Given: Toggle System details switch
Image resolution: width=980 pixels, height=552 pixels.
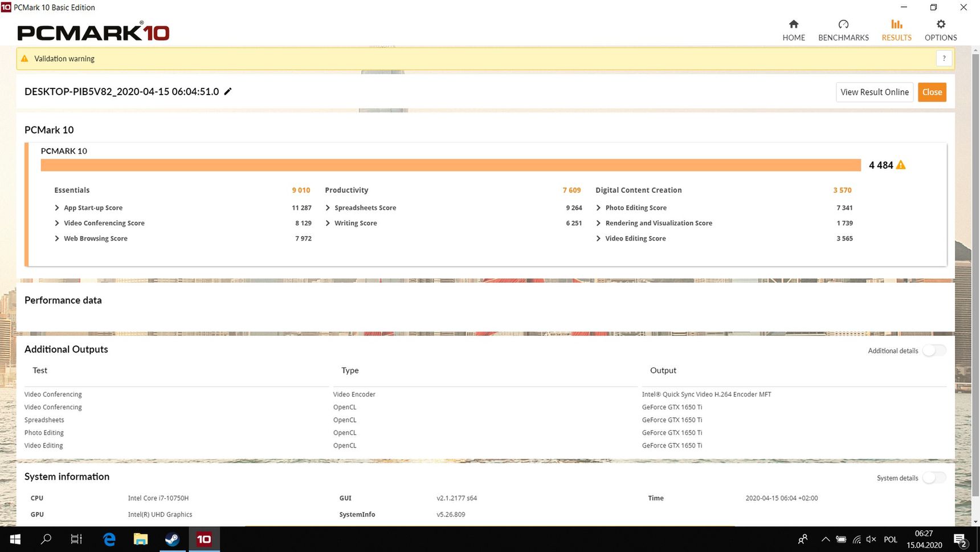Looking at the screenshot, I should pyautogui.click(x=934, y=478).
